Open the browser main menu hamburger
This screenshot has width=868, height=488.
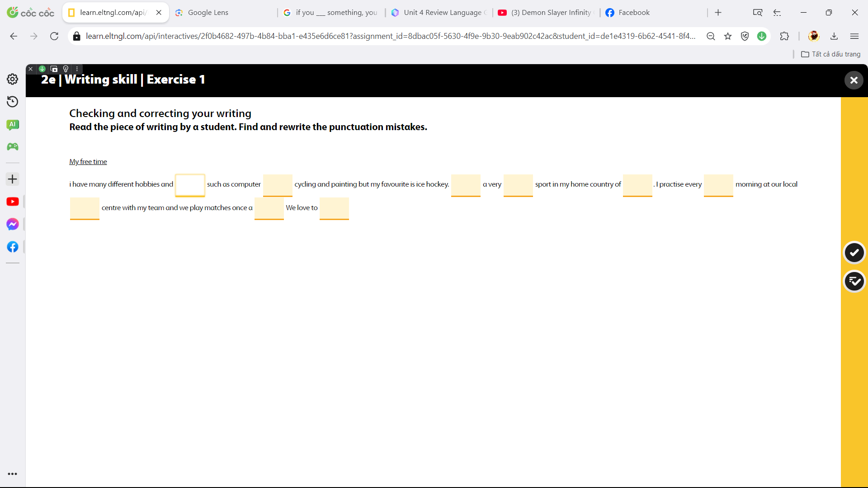click(x=854, y=36)
